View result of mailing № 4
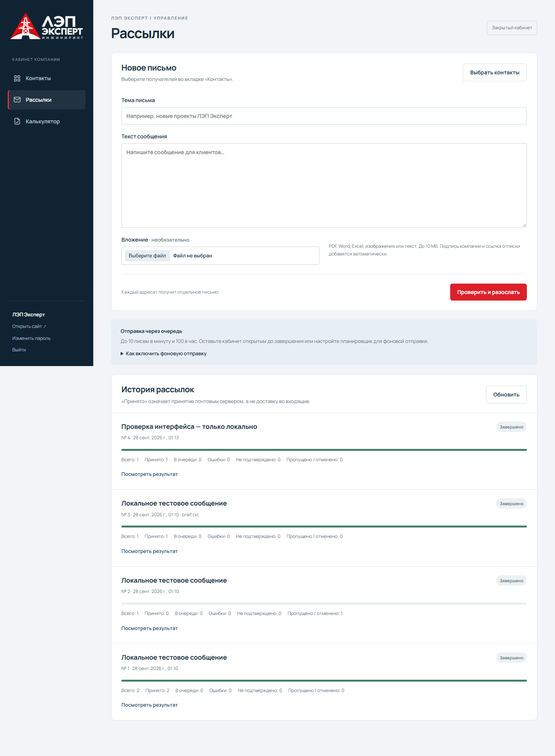Viewport: 555px width, 756px height. point(150,474)
